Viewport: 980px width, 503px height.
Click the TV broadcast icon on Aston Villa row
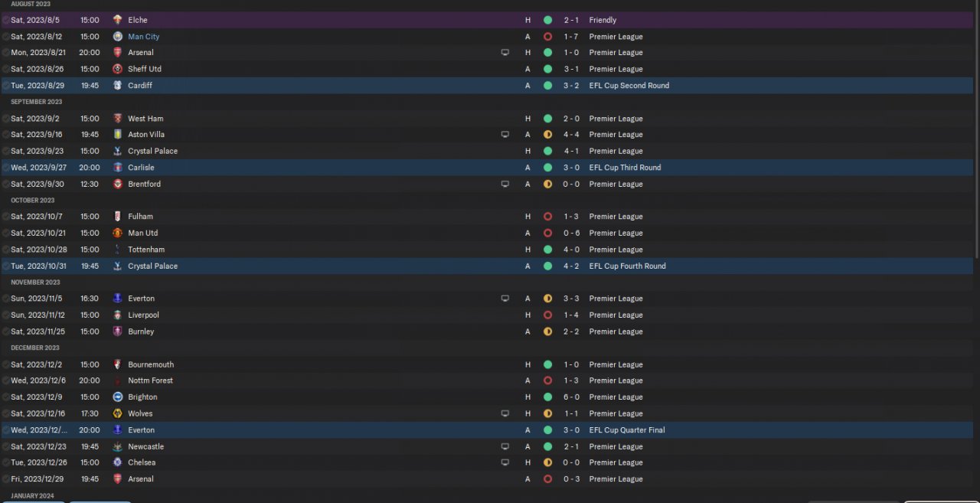point(505,135)
